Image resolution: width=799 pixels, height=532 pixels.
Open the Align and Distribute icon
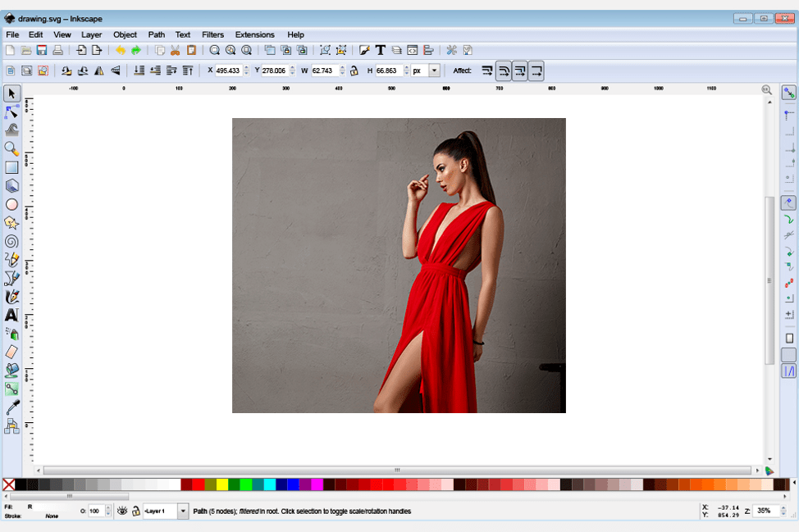click(x=428, y=50)
